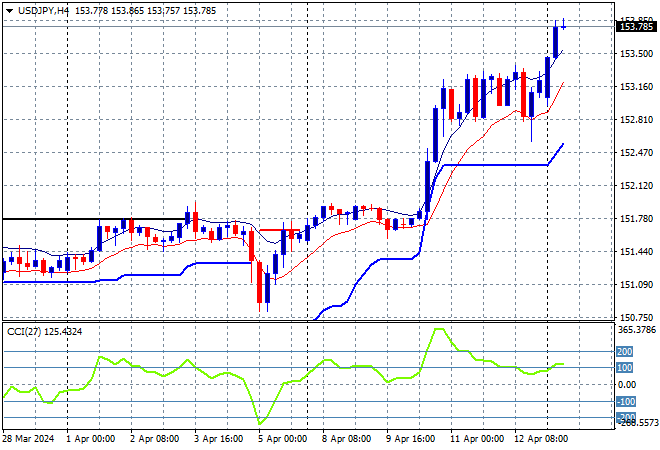Viewport: 660px width, 450px height.
Task: Click the 11 Apr 00:00 time label
Action: point(476,439)
